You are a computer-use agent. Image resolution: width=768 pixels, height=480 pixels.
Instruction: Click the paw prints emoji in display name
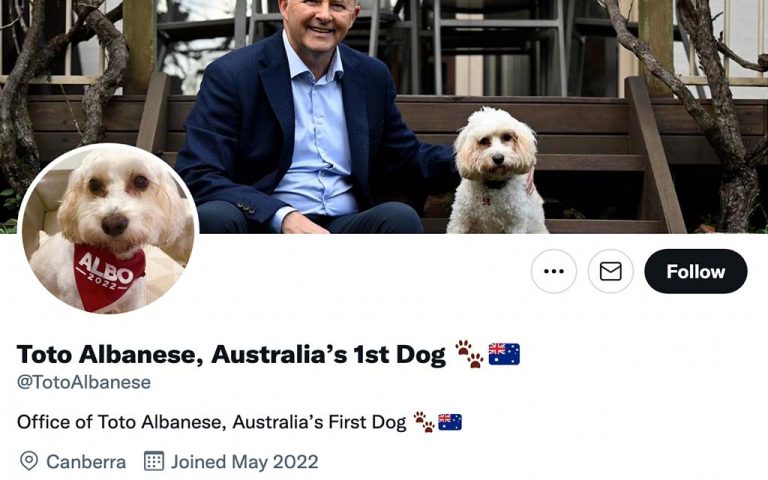point(469,354)
